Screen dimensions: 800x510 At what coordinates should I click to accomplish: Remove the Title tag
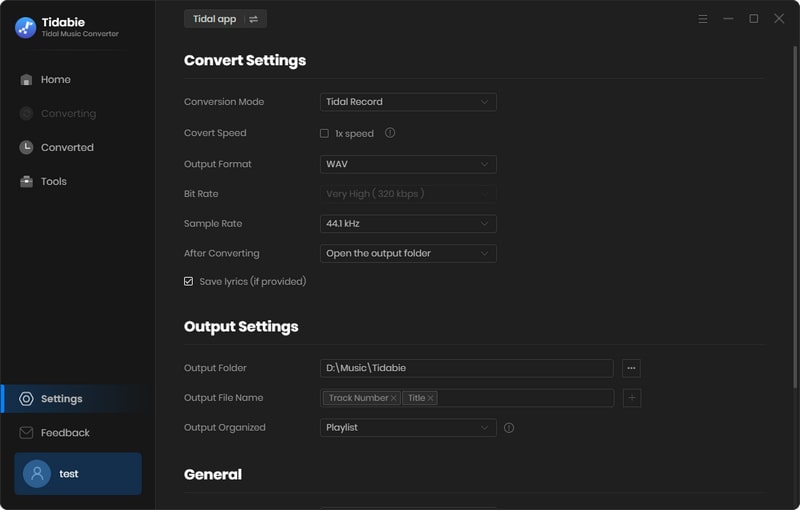431,398
